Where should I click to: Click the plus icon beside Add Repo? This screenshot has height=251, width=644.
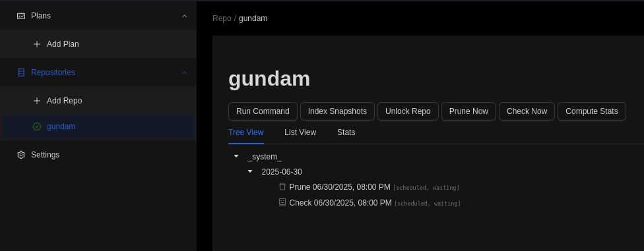click(37, 101)
